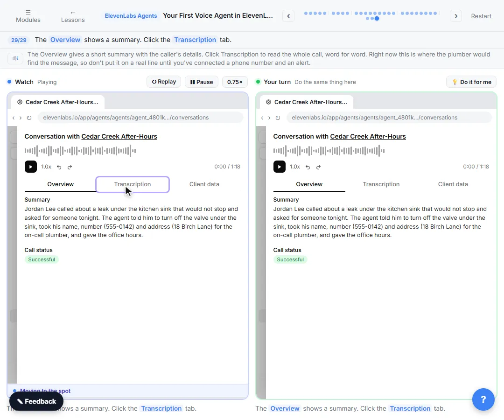Open Client data tab in Your turn panel
504x420 pixels.
click(453, 184)
